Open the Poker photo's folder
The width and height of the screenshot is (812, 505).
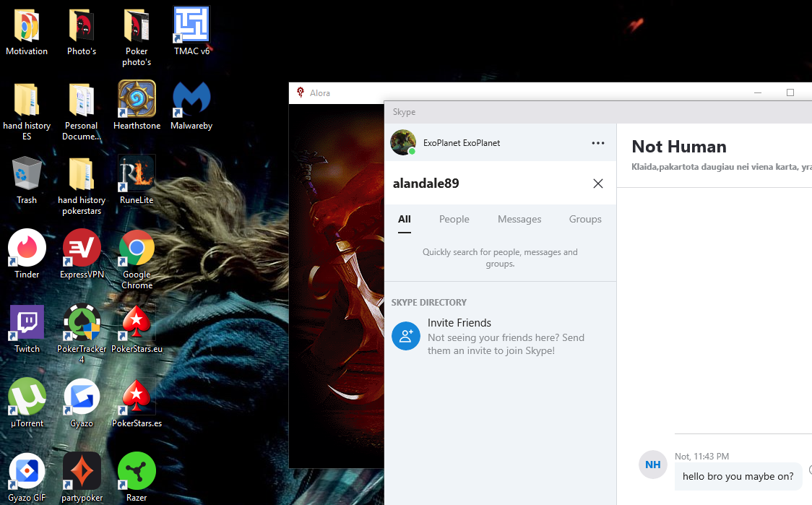137,25
